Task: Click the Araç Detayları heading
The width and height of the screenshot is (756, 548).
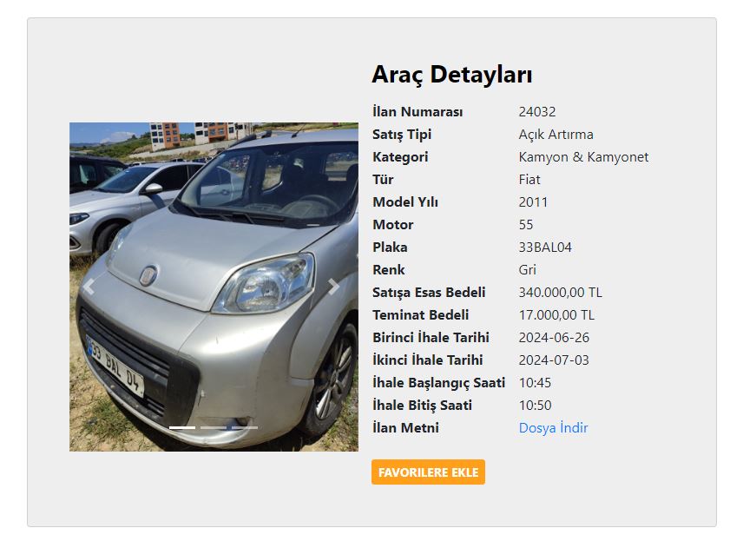Action: pyautogui.click(x=451, y=75)
